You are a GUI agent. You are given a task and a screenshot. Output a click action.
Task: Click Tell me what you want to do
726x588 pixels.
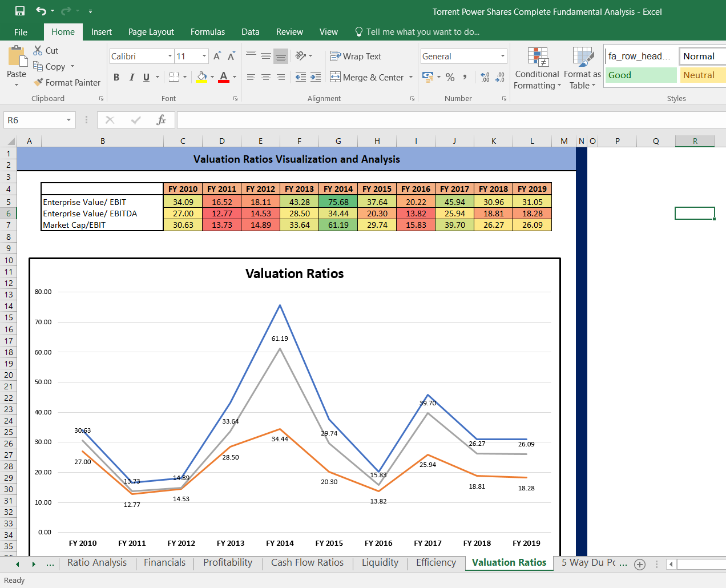click(417, 32)
